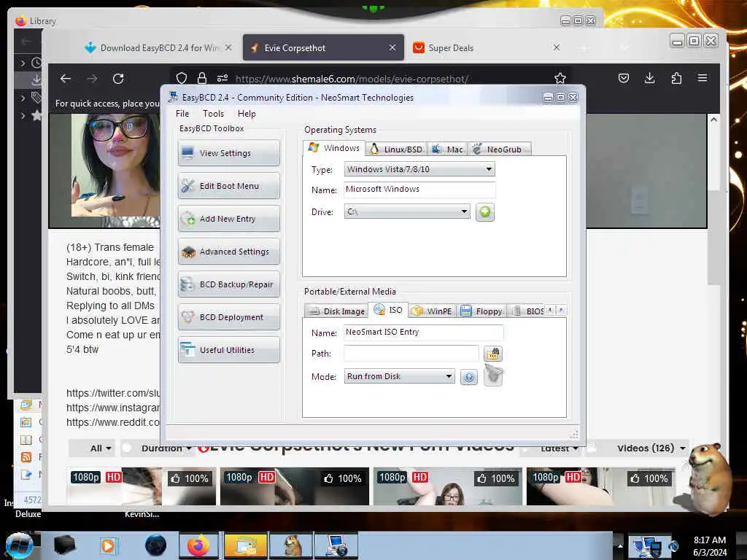Screen dimensions: 747x560
Task: Click the site security padlock icon
Action: [202, 78]
